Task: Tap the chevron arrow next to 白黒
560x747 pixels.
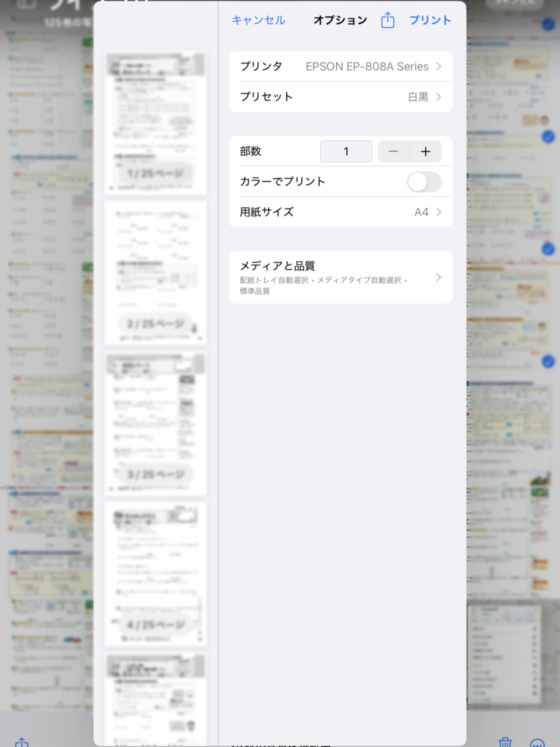Action: [439, 97]
